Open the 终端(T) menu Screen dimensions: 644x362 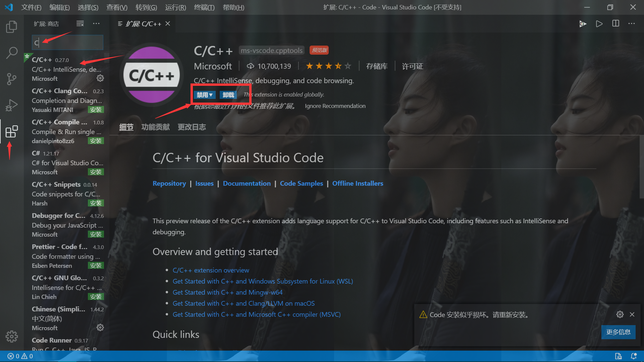point(204,7)
